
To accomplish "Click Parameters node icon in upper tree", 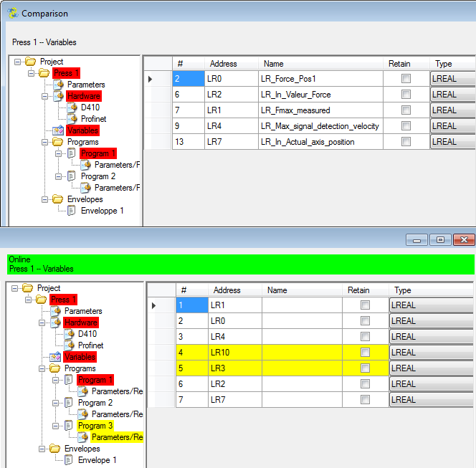I will pyautogui.click(x=58, y=85).
